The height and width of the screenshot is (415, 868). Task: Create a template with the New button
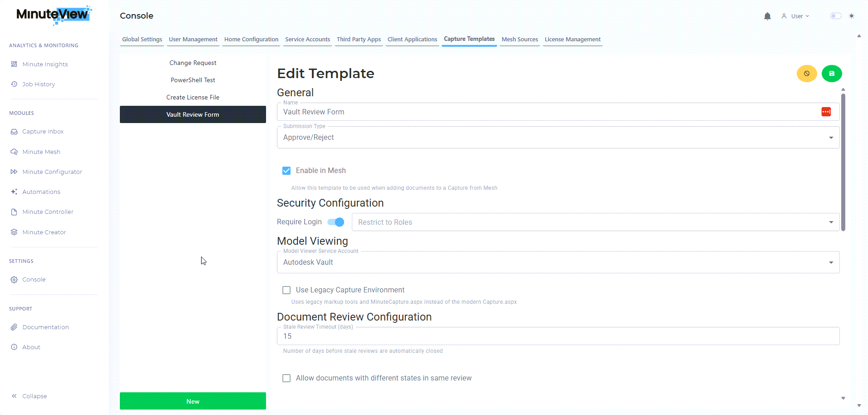[x=192, y=401]
